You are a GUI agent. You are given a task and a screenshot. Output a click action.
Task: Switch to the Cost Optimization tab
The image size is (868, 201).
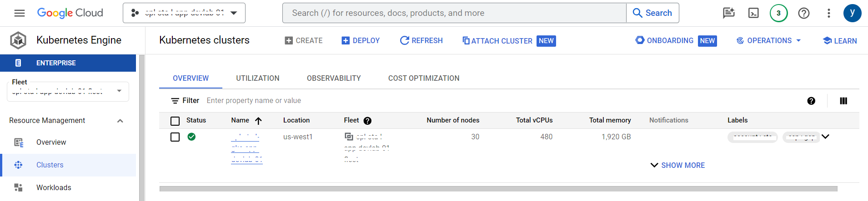pyautogui.click(x=424, y=78)
